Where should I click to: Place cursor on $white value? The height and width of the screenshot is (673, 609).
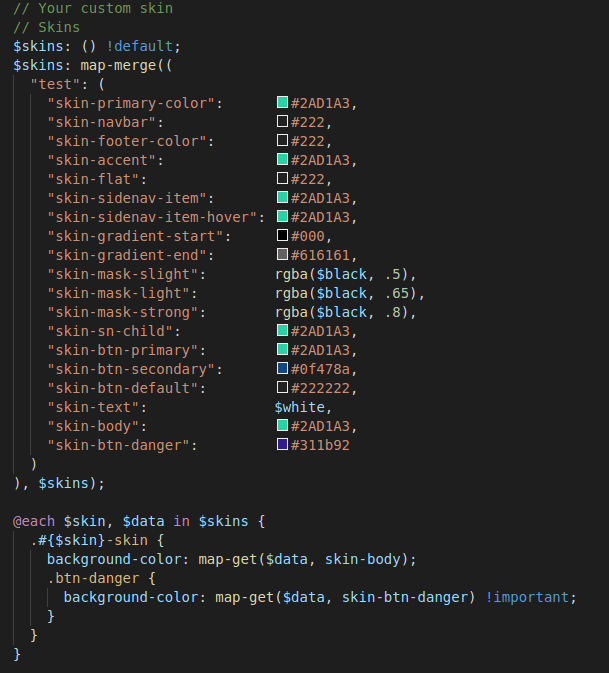click(x=300, y=407)
